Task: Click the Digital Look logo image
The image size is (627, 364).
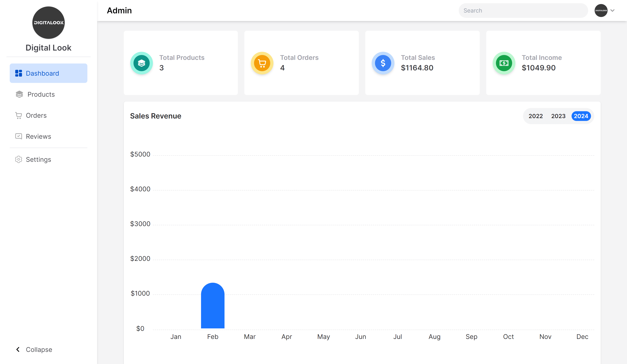Action: (x=49, y=23)
